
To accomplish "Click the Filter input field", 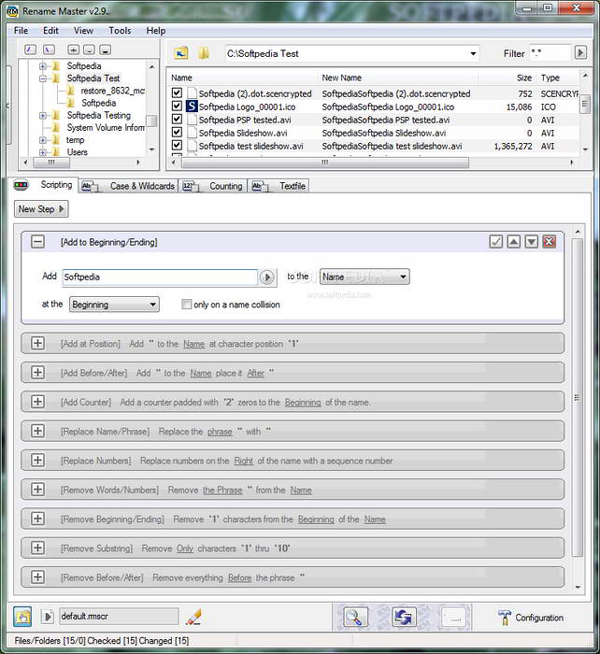I will point(550,53).
